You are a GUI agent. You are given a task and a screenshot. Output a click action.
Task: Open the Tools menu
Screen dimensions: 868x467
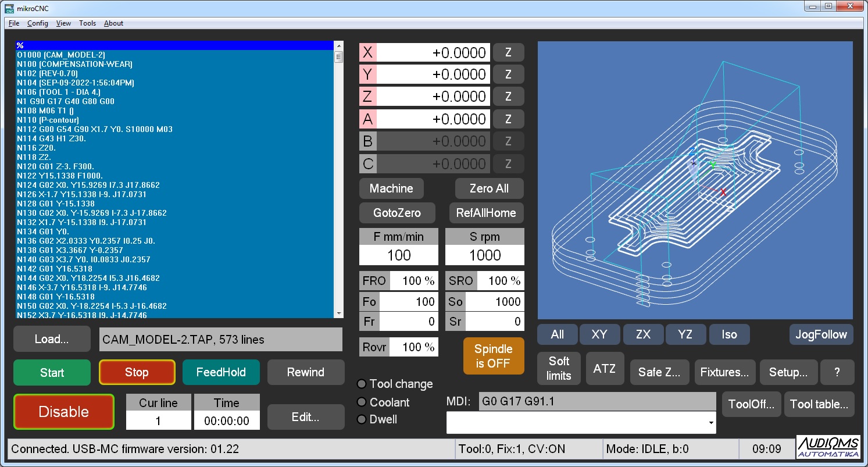(87, 23)
